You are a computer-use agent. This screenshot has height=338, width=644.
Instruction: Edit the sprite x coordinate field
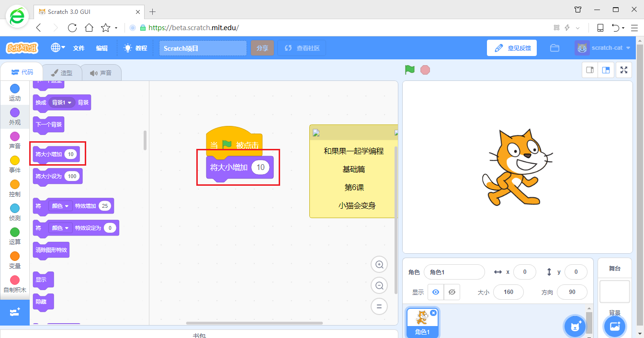tap(525, 272)
